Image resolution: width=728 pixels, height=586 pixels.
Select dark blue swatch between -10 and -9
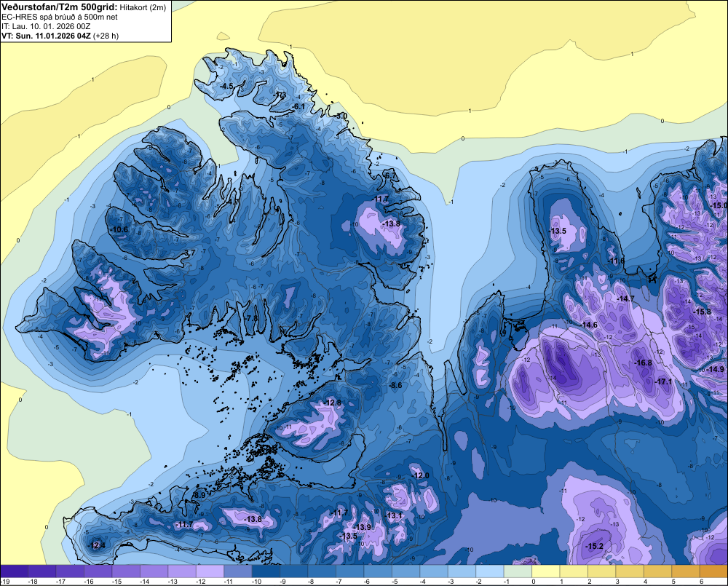tap(266, 571)
